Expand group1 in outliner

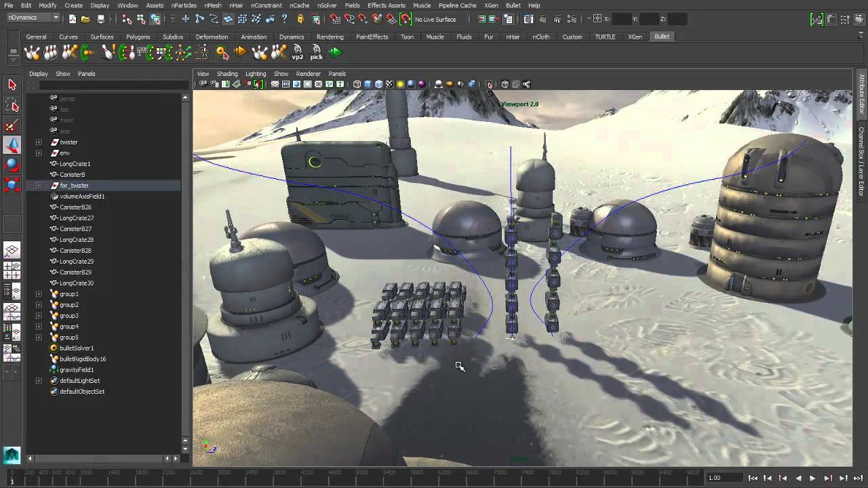39,294
